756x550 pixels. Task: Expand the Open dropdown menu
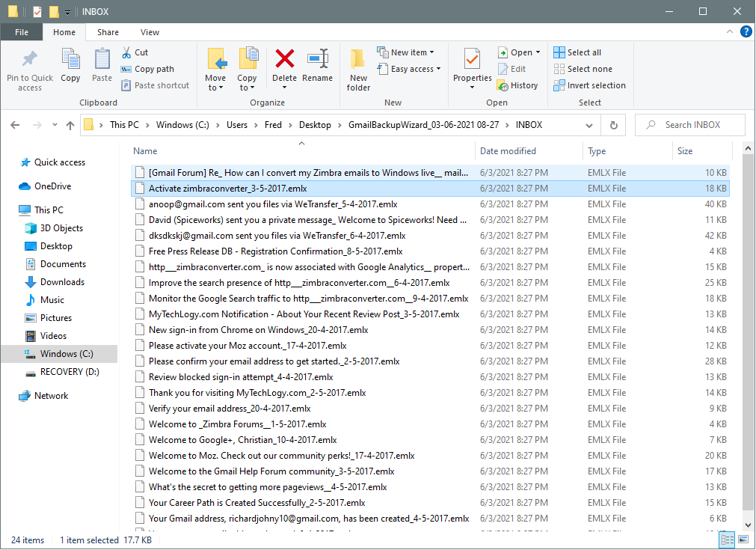538,52
